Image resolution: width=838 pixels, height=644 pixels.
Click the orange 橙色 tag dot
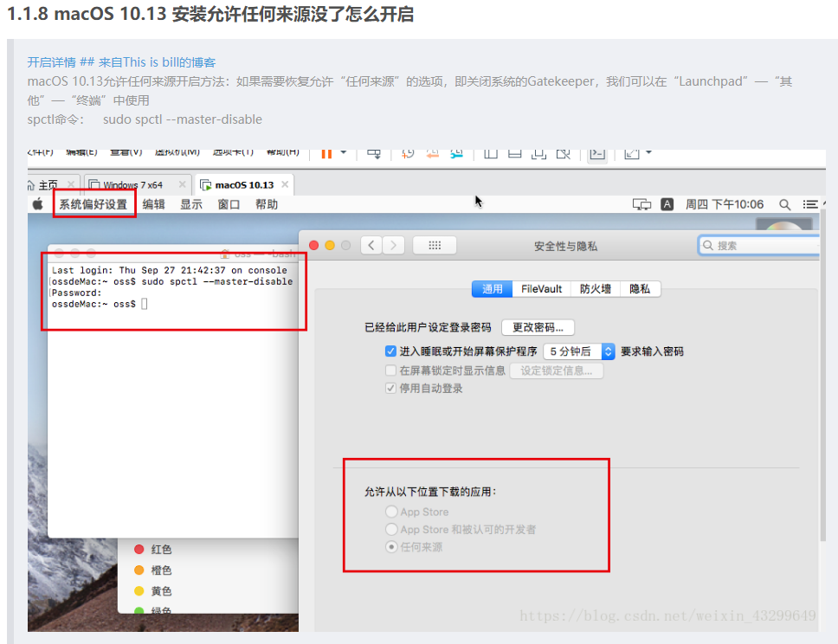click(139, 570)
